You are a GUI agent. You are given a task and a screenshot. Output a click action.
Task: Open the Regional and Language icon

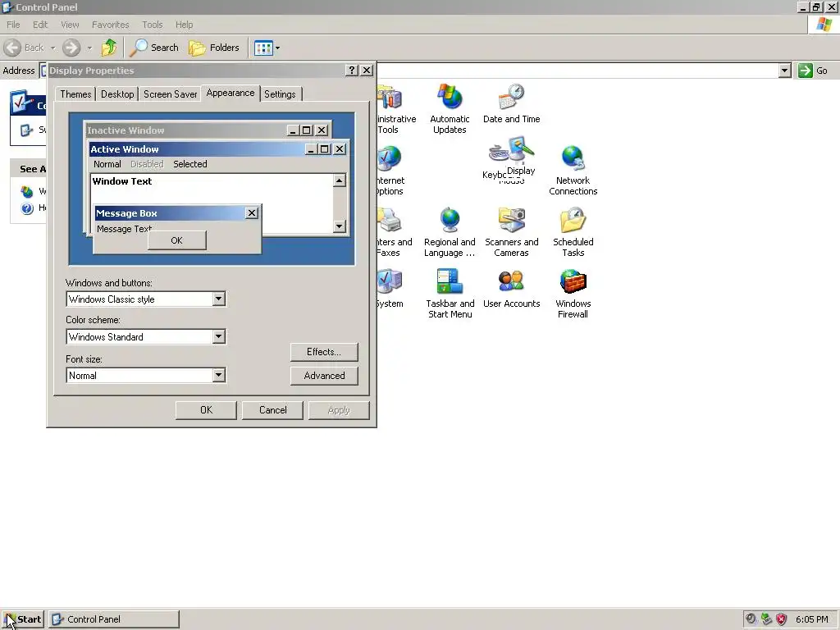pyautogui.click(x=450, y=232)
